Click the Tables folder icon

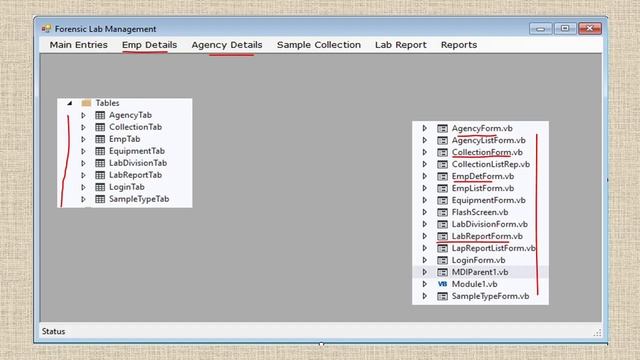pyautogui.click(x=86, y=103)
